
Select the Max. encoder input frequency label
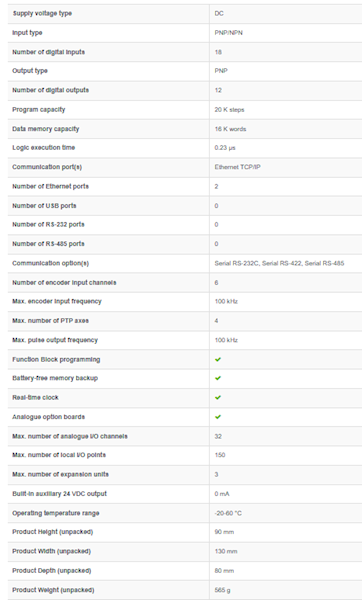[x=57, y=302]
